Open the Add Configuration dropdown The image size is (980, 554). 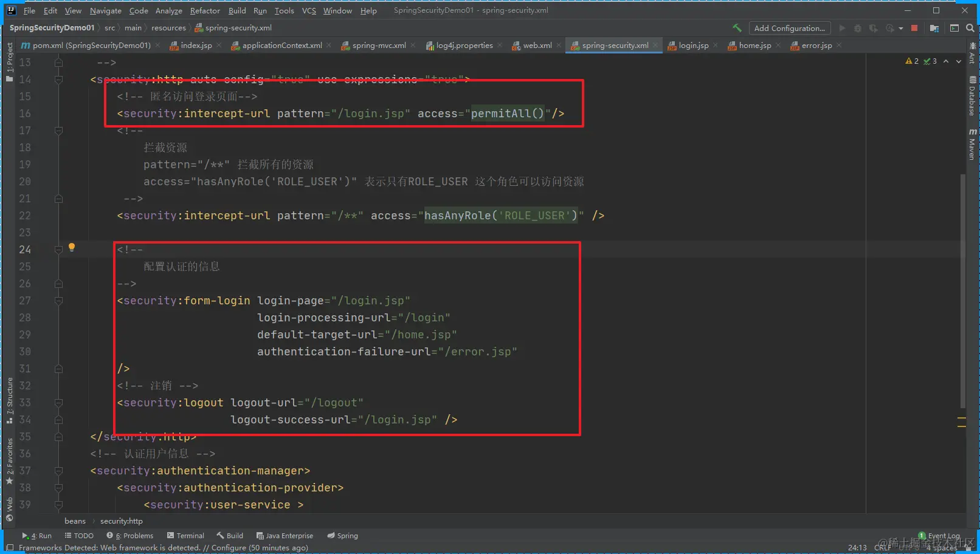(x=790, y=28)
